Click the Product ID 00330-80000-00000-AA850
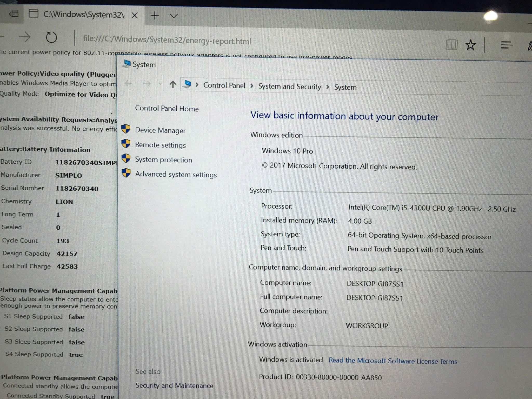The height and width of the screenshot is (399, 532). (x=320, y=377)
